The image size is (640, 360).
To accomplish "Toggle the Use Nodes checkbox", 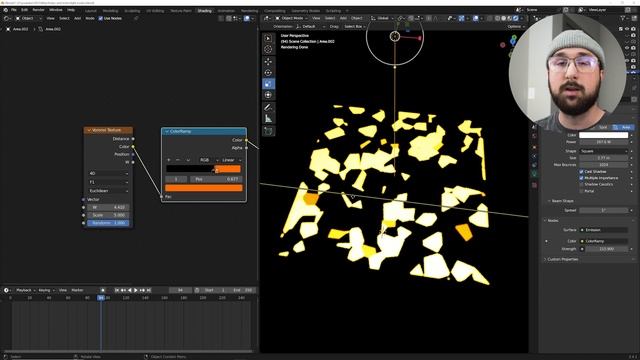I will point(101,18).
